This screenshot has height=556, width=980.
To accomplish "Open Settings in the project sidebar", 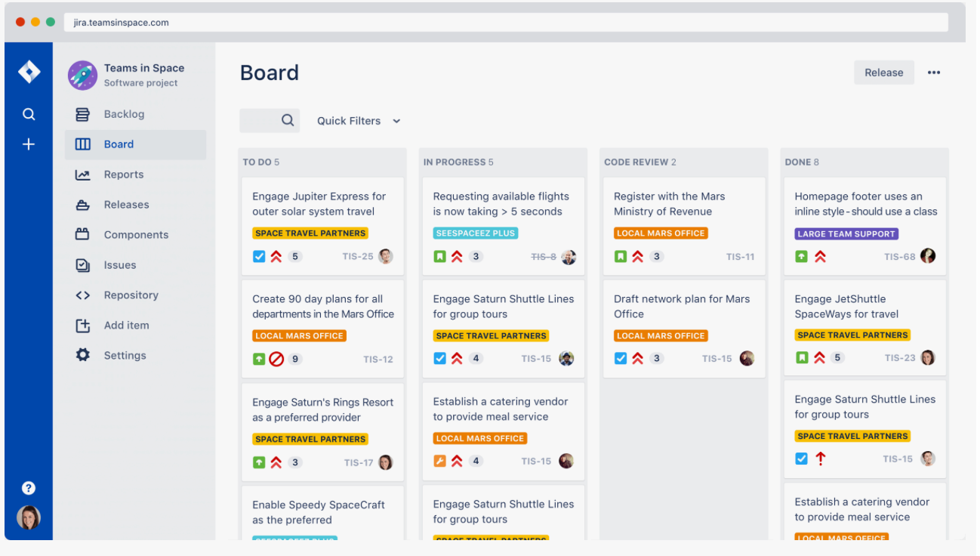I will (x=125, y=356).
